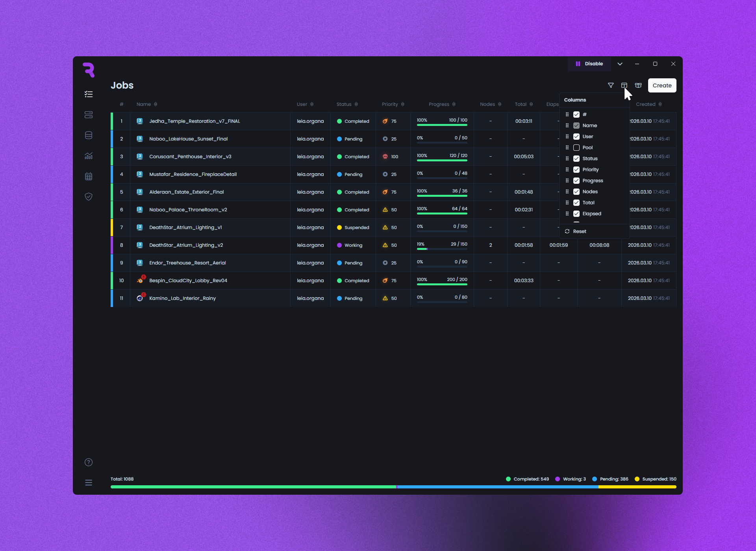Screen dimensions: 756x551
Task: Open the help question mark icon
Action: tap(89, 462)
